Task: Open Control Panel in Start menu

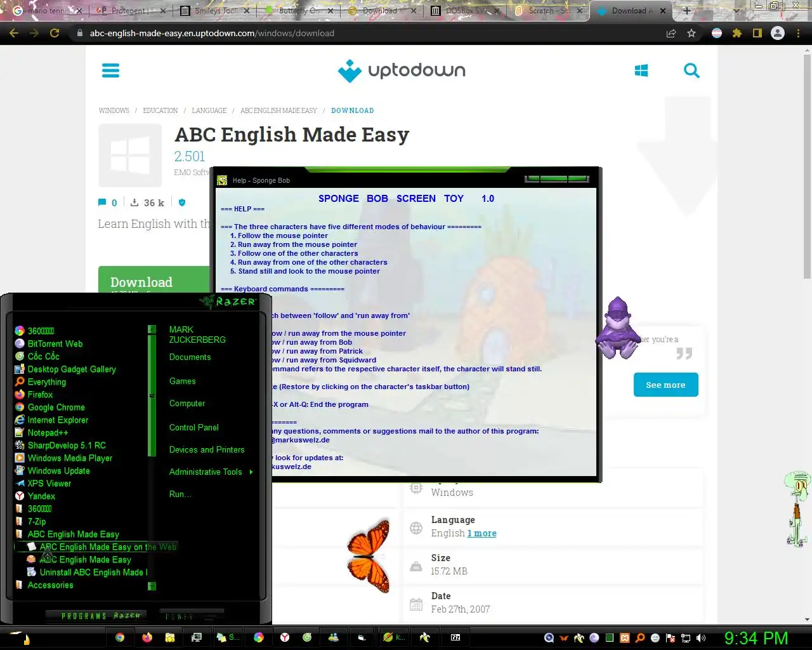Action: coord(193,427)
